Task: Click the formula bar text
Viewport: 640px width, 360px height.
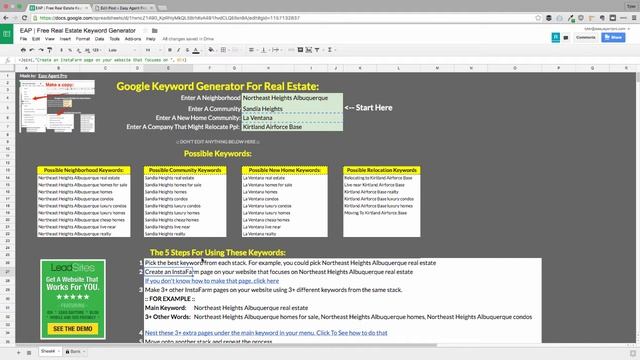Action: click(x=102, y=60)
